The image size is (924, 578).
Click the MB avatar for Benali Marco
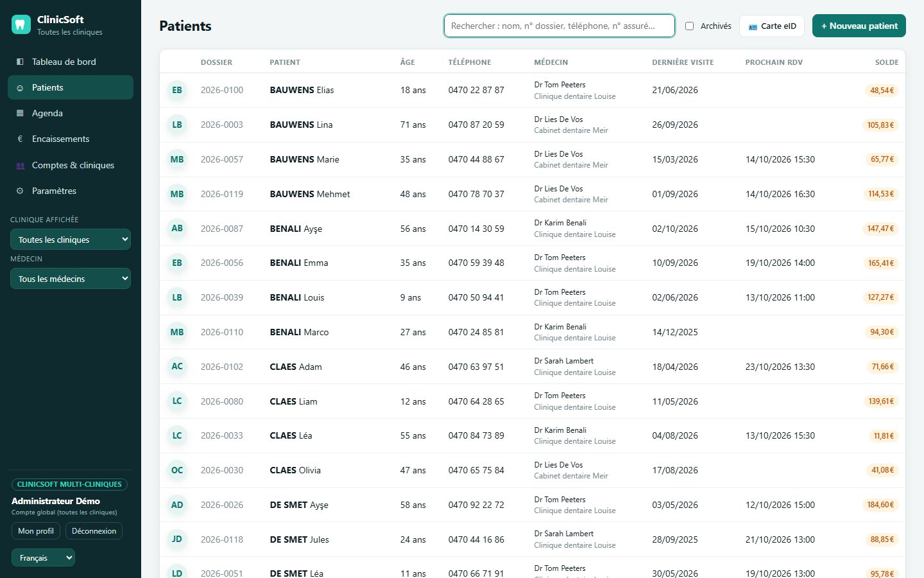[x=177, y=332]
